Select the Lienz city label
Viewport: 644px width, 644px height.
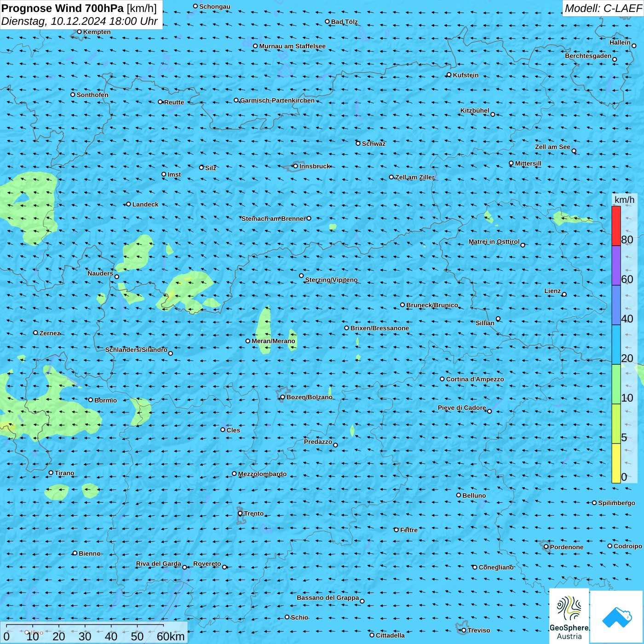coord(552,291)
